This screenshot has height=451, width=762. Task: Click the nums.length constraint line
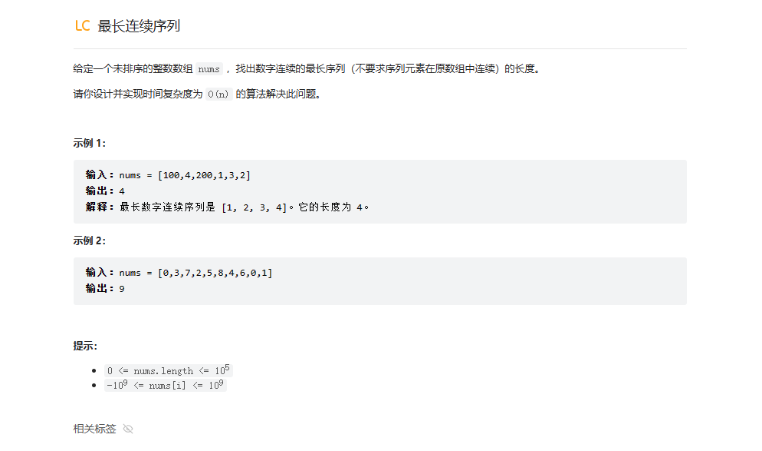pos(168,370)
